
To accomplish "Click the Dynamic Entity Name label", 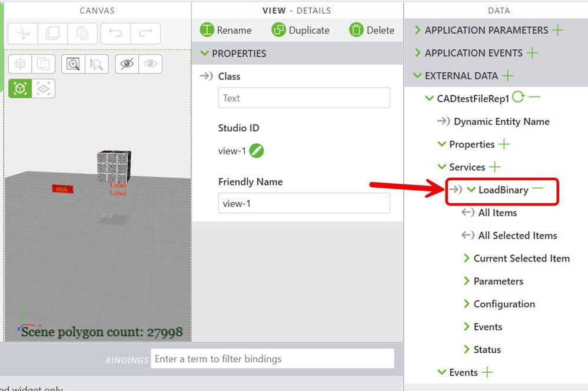I will pos(501,121).
